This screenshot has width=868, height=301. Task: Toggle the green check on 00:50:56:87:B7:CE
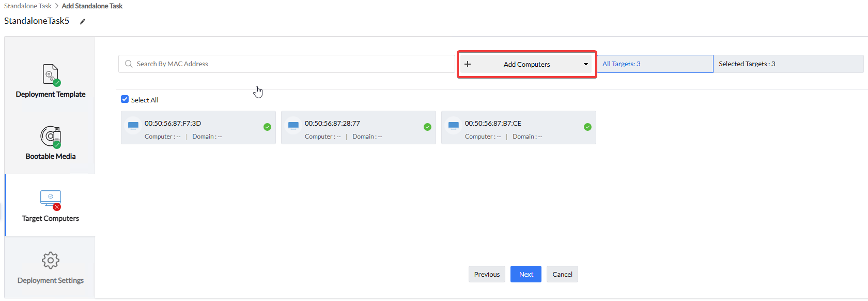tap(587, 127)
